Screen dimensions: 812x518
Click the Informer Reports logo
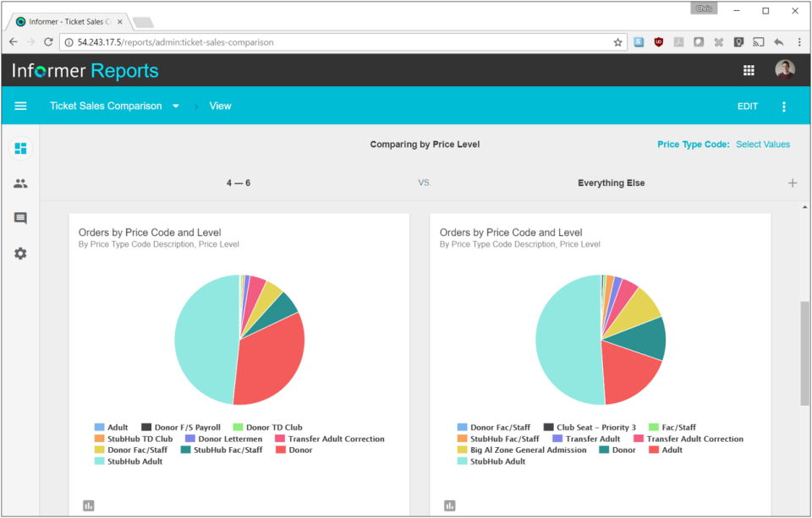point(85,71)
